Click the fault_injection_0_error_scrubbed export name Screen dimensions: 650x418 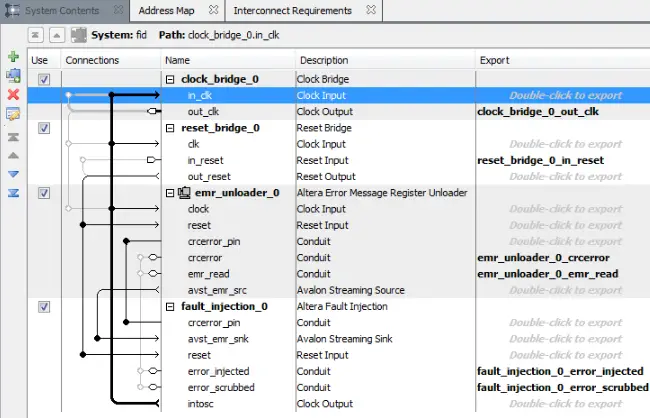click(x=563, y=388)
